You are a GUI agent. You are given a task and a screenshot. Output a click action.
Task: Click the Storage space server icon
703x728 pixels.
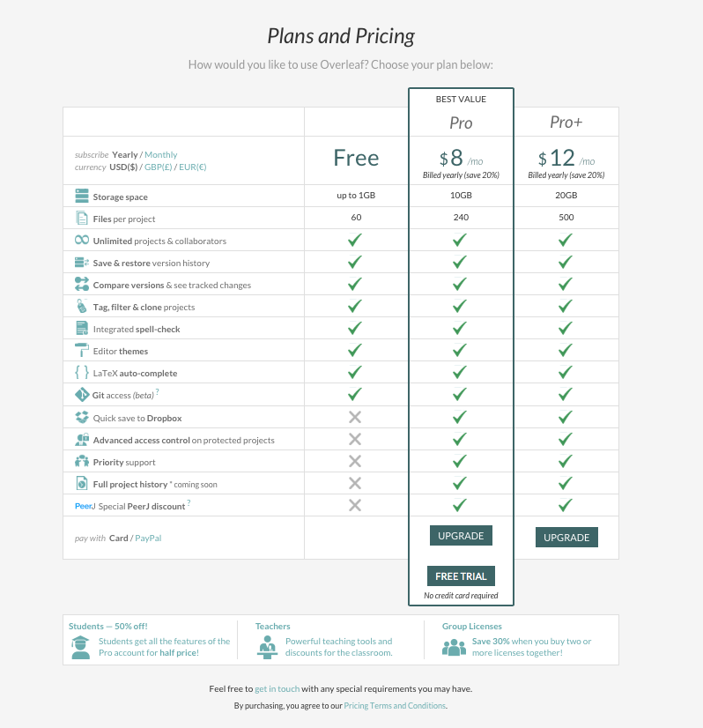tap(82, 196)
